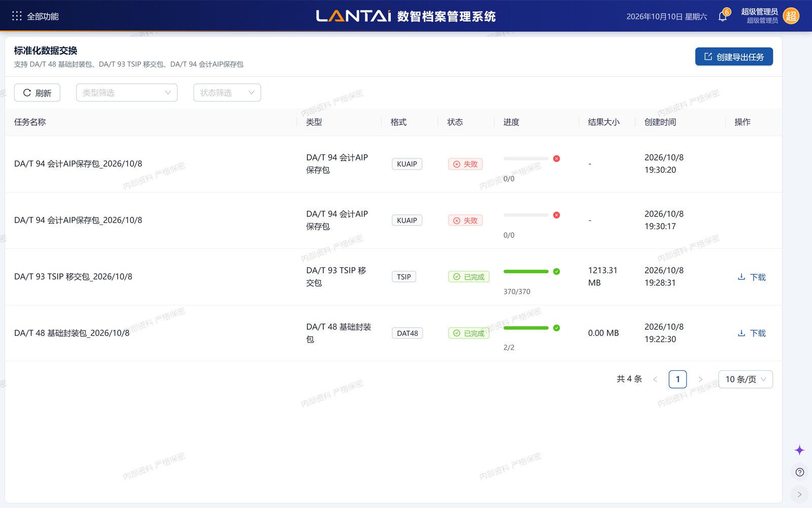Click green check icon beside 2/2 progress
The width and height of the screenshot is (812, 508).
[x=557, y=328]
